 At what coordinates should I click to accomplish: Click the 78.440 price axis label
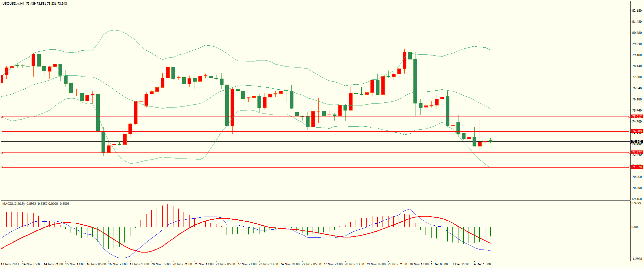click(637, 66)
